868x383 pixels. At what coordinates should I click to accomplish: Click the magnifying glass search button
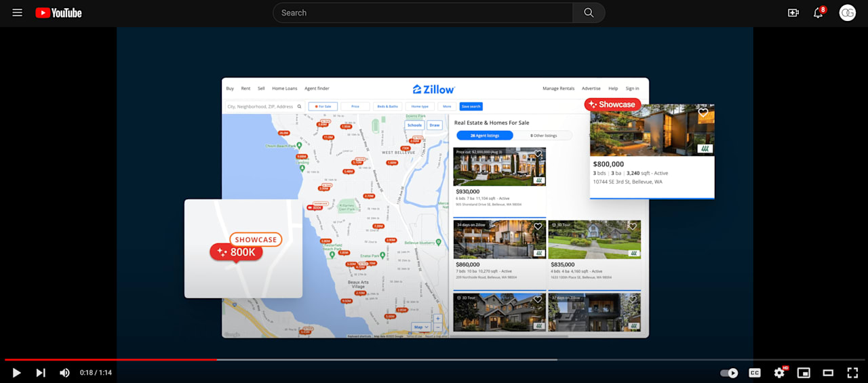pos(589,13)
